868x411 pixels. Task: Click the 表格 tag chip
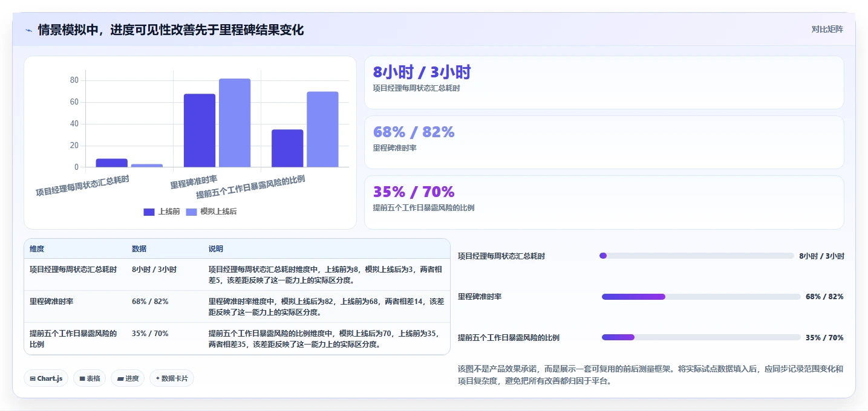(x=90, y=378)
